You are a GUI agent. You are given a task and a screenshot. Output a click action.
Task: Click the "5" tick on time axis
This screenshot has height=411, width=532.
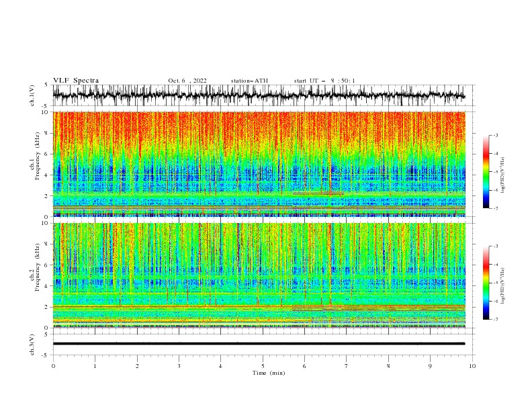click(x=263, y=366)
